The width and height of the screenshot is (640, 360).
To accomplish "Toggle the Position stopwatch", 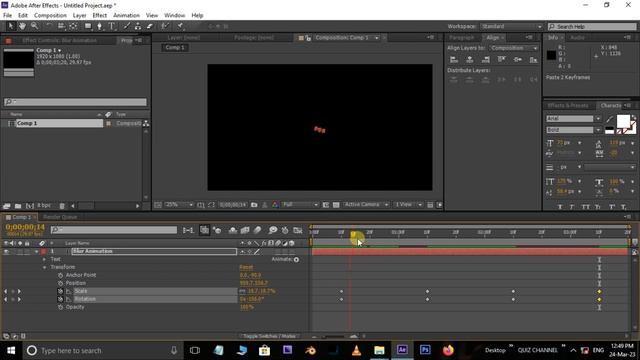I will tap(60, 283).
